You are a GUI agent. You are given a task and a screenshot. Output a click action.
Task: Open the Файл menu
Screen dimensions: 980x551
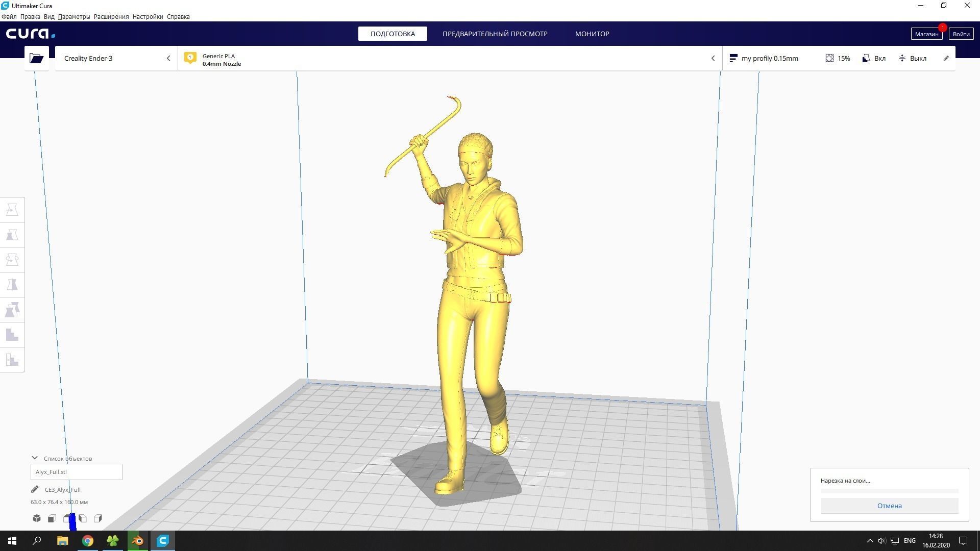9,16
